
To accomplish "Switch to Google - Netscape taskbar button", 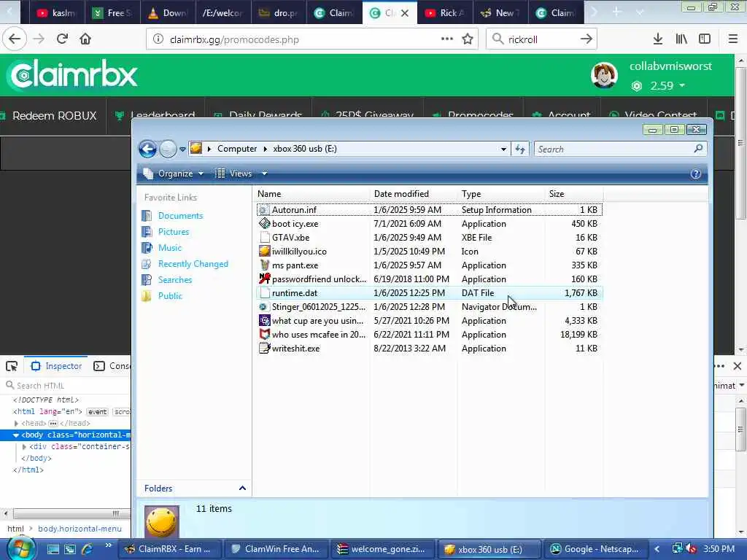I will click(x=595, y=549).
